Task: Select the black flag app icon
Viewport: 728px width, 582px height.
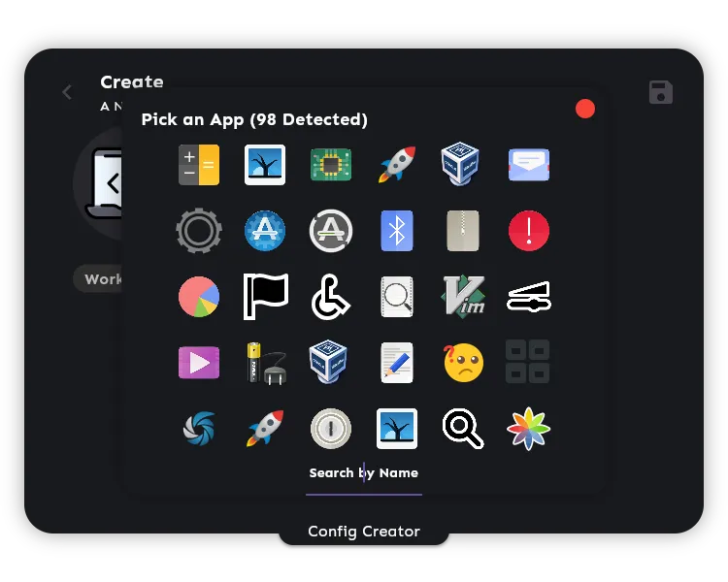Action: pos(266,297)
